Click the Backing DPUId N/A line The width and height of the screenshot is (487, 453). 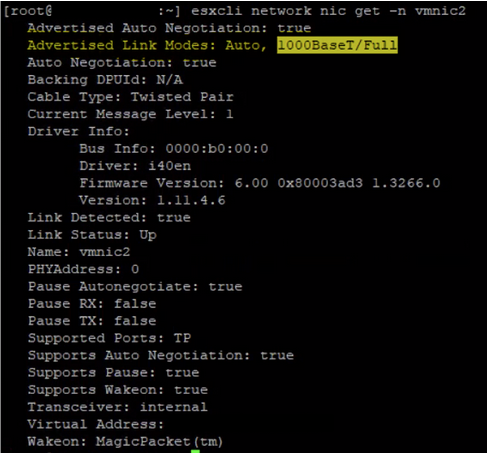pyautogui.click(x=105, y=80)
